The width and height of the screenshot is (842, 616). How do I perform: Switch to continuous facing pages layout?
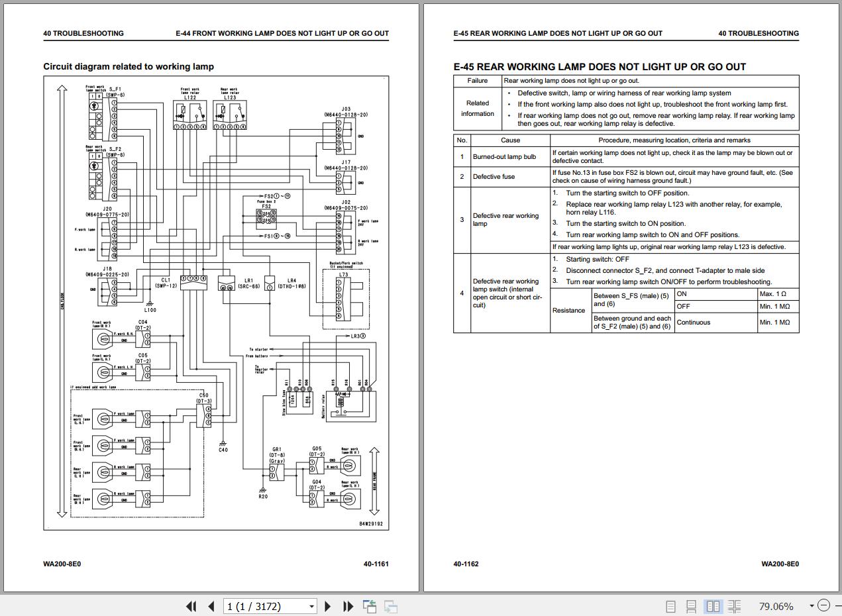734,606
